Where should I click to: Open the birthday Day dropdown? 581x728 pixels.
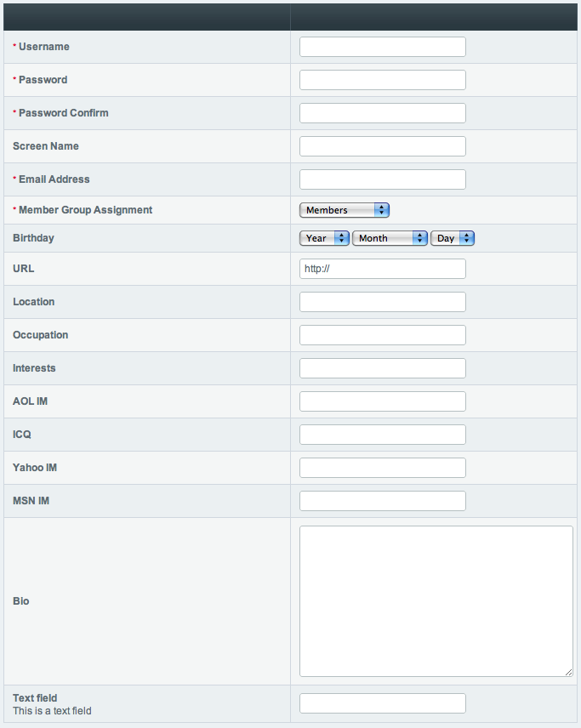(x=452, y=238)
